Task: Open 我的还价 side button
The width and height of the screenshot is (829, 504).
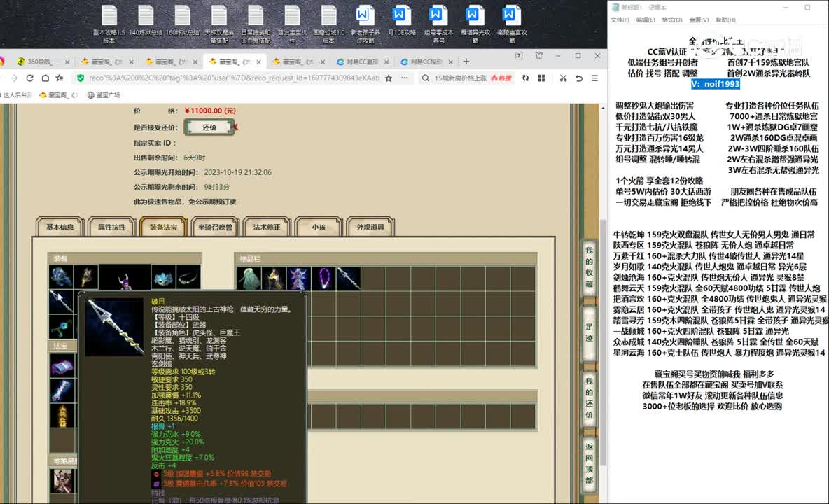Action: [x=589, y=398]
